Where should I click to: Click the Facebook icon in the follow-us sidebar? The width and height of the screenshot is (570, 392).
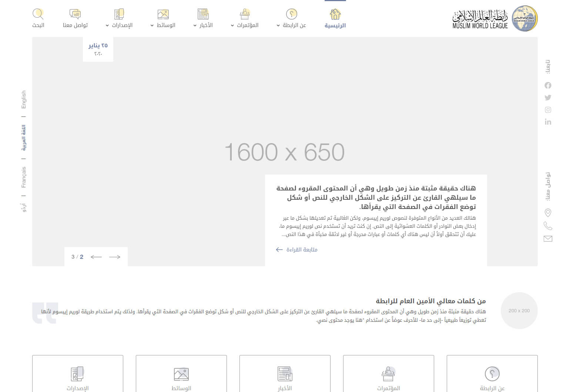[548, 85]
